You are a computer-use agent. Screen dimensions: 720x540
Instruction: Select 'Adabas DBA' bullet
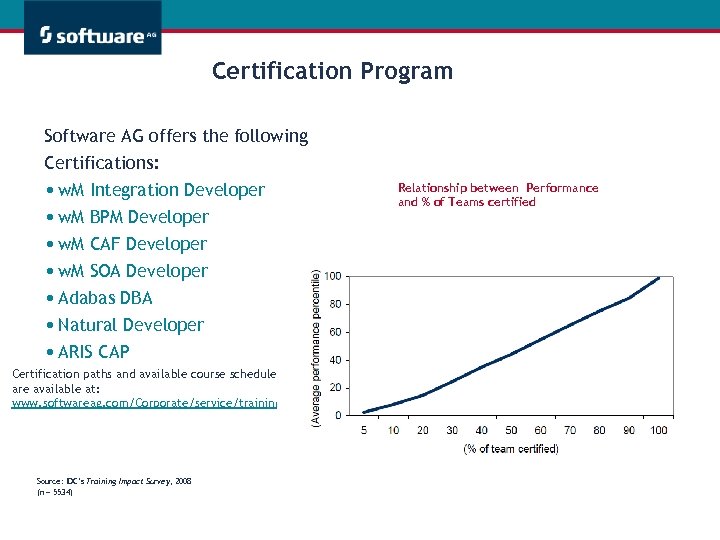tap(105, 298)
